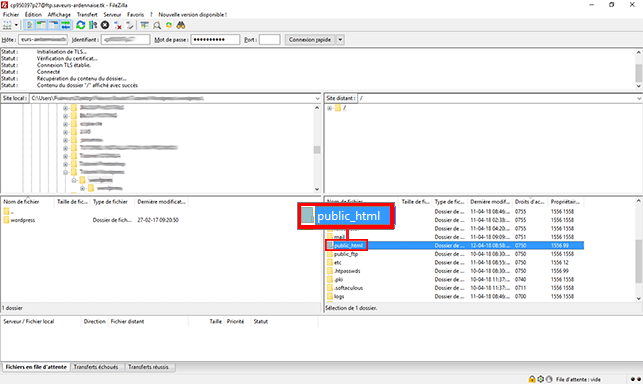This screenshot has height=384, width=643.
Task: Switch to Fichiers en file d'attente tab
Action: tap(36, 367)
